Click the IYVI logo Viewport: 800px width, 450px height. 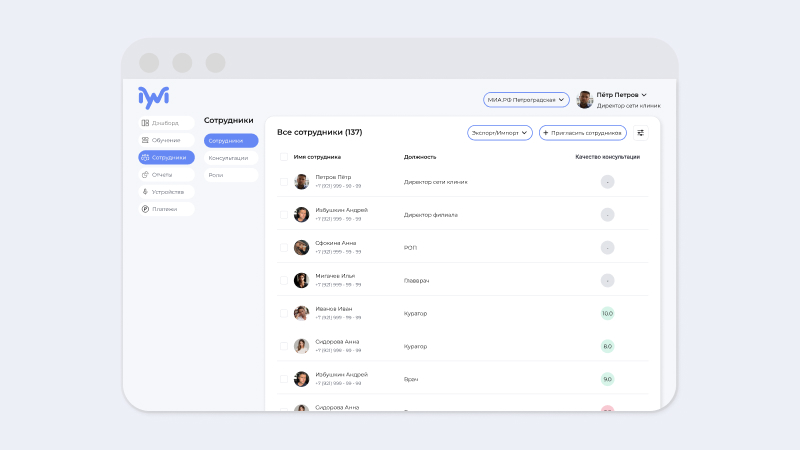coord(154,97)
